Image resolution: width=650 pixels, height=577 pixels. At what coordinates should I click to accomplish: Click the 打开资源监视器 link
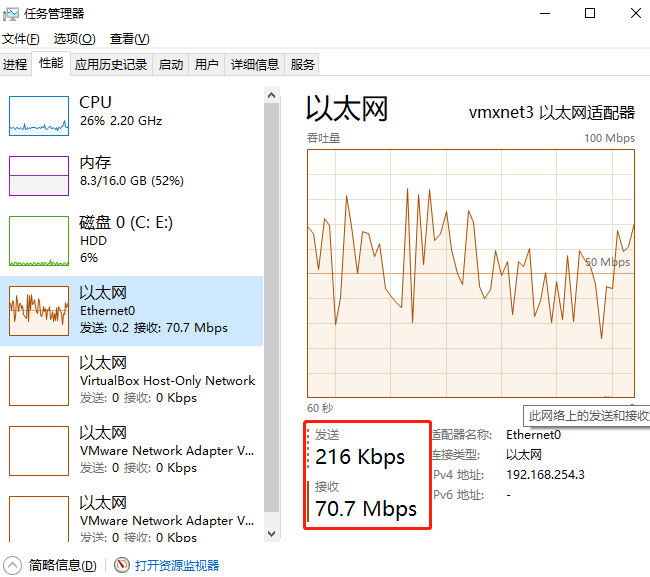click(177, 565)
